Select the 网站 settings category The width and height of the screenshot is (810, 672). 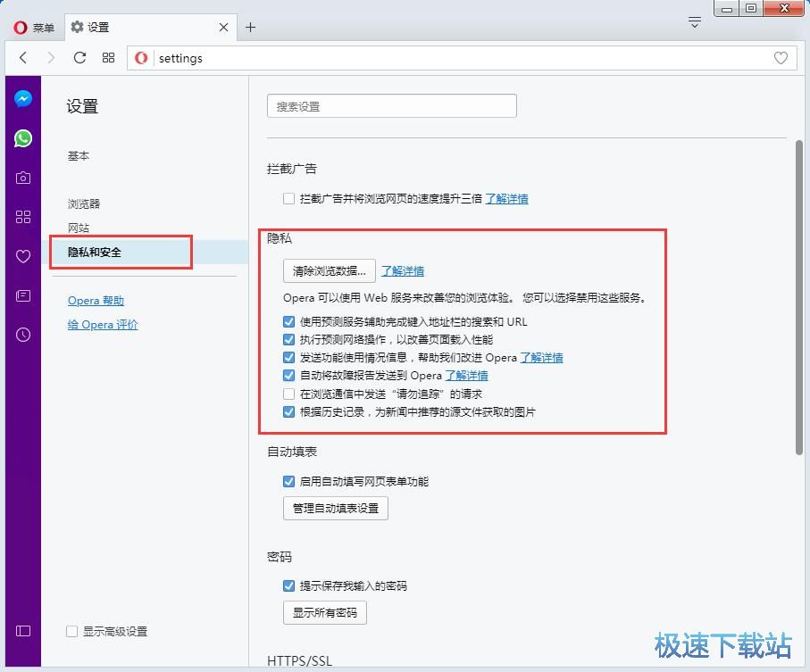[x=79, y=228]
